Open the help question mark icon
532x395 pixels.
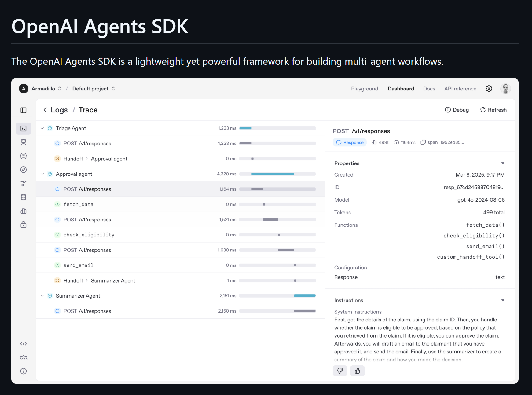(x=24, y=371)
